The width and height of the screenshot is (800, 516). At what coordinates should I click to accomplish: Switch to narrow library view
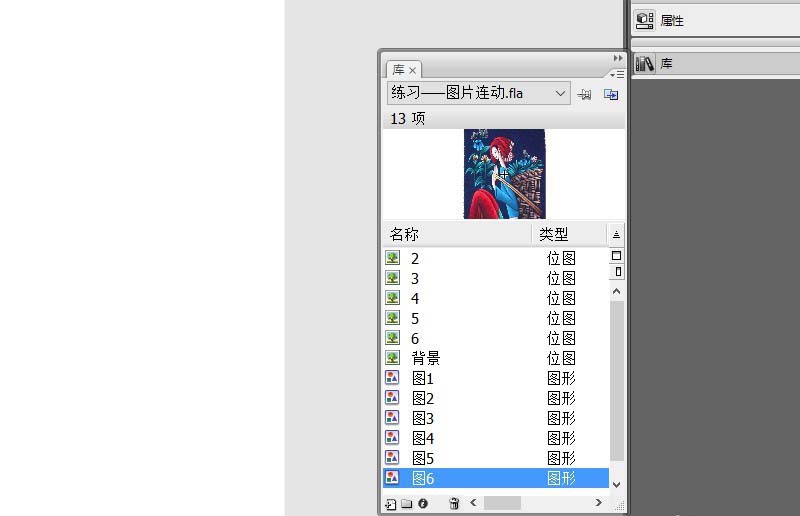[x=618, y=272]
